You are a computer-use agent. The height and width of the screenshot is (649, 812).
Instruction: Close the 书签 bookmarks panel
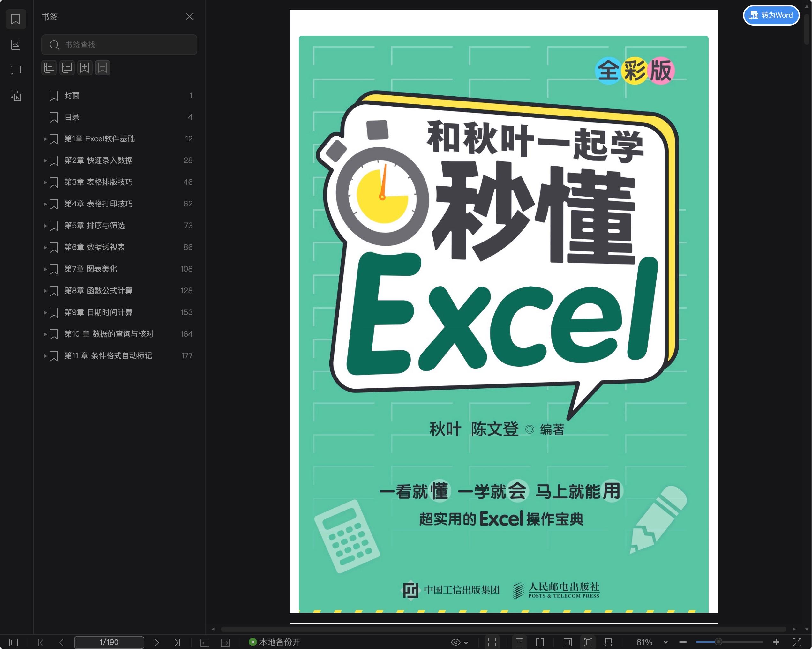click(190, 17)
